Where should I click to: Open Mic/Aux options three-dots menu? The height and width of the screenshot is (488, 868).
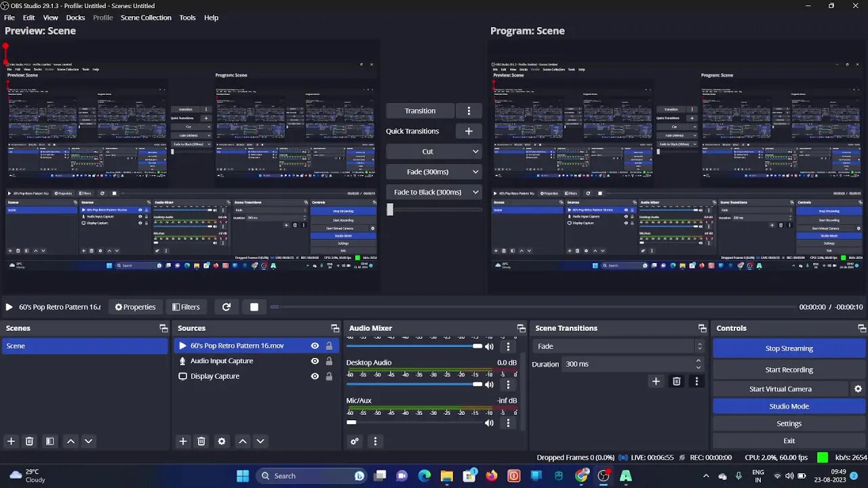coord(508,423)
